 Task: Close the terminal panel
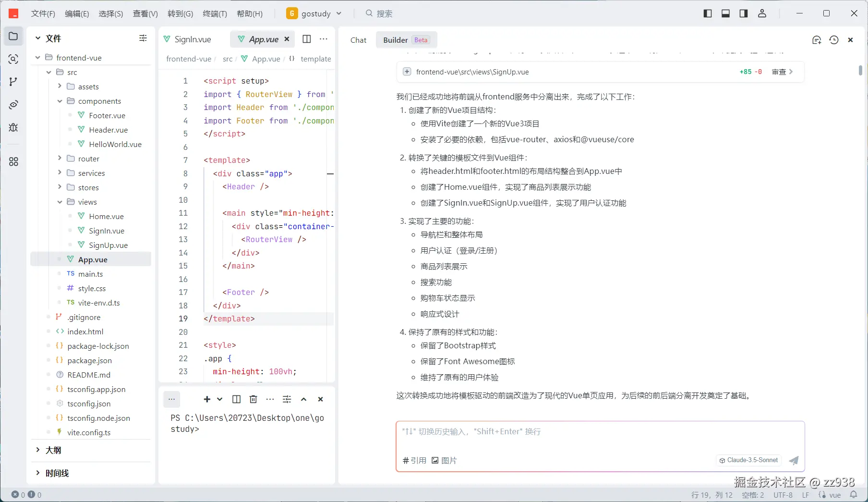coord(321,399)
